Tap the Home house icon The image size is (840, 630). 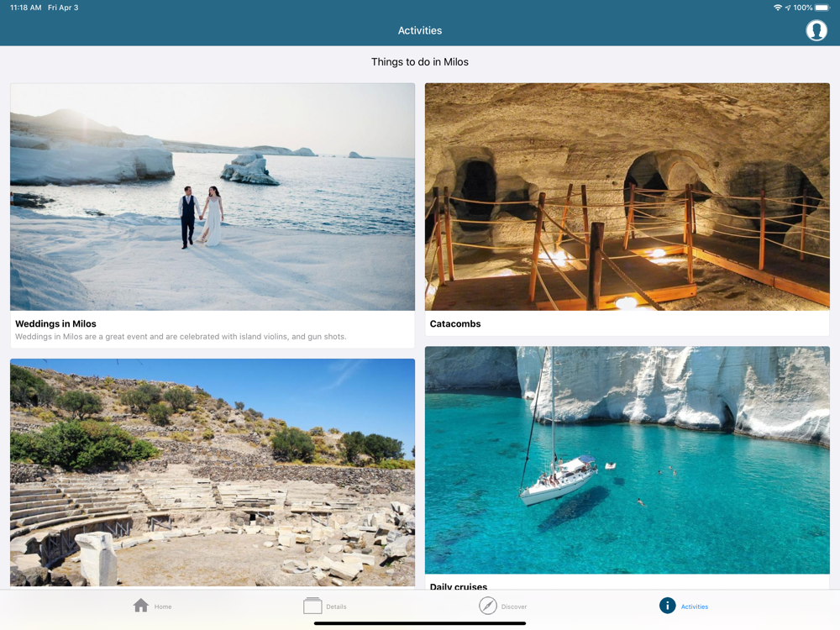point(141,606)
